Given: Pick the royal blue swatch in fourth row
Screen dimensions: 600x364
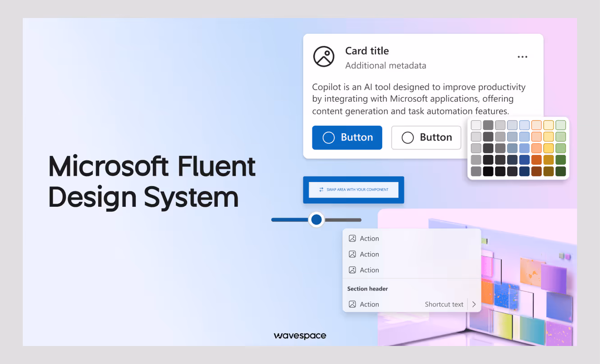Looking at the screenshot, I should click(524, 159).
